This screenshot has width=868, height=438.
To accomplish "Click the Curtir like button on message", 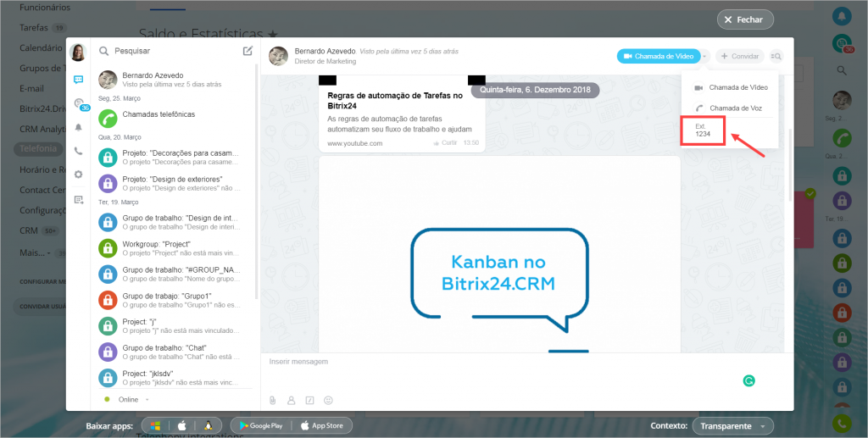I will (445, 143).
